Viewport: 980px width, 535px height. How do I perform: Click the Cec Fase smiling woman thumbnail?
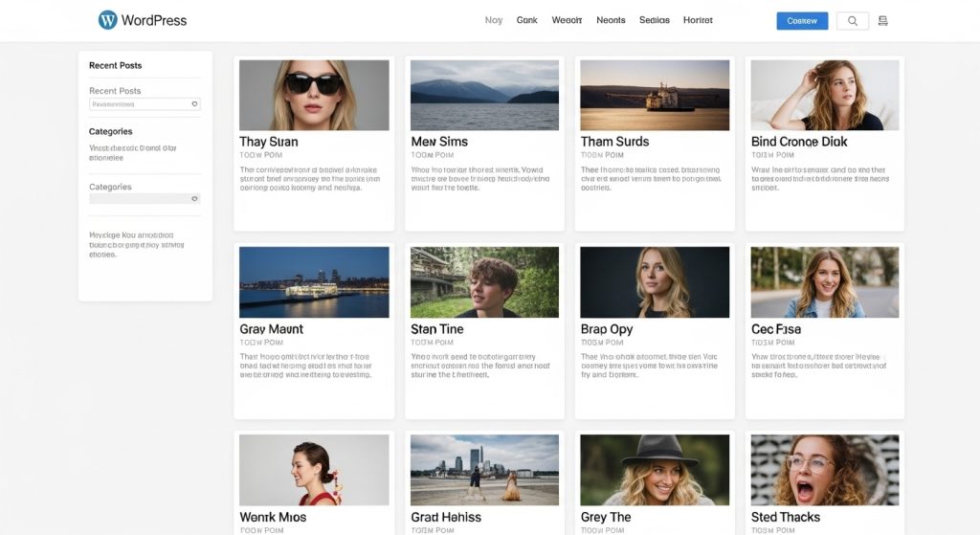[825, 282]
